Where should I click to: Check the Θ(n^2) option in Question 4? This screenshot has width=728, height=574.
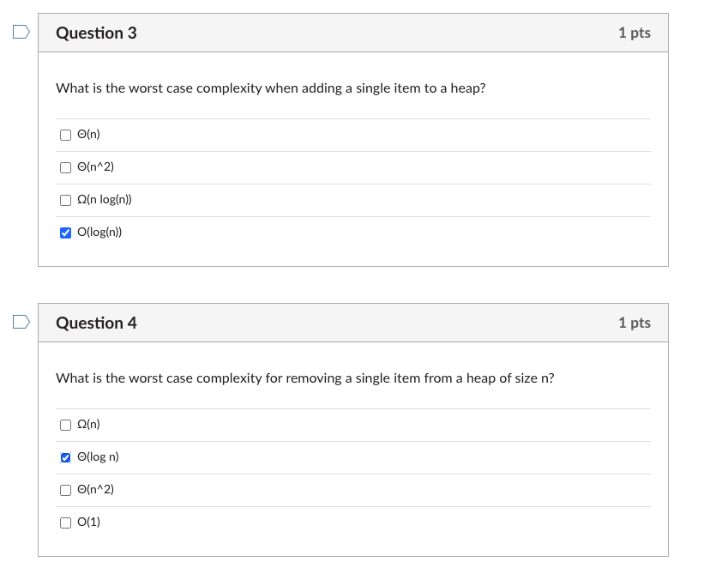(x=65, y=490)
